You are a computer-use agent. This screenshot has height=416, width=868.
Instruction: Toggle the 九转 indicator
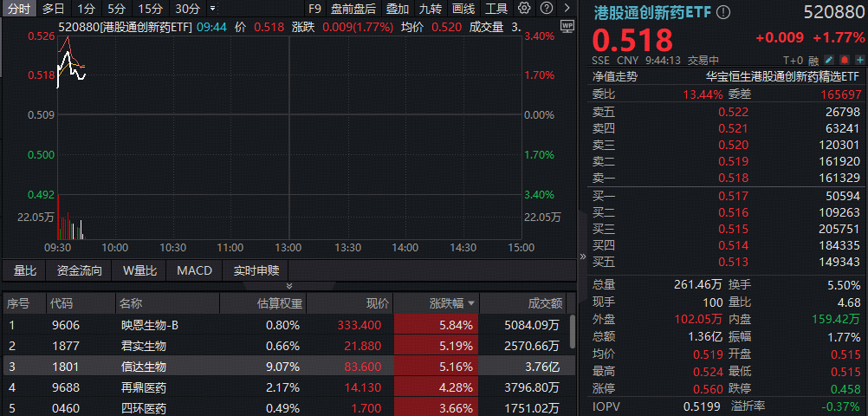tap(431, 9)
